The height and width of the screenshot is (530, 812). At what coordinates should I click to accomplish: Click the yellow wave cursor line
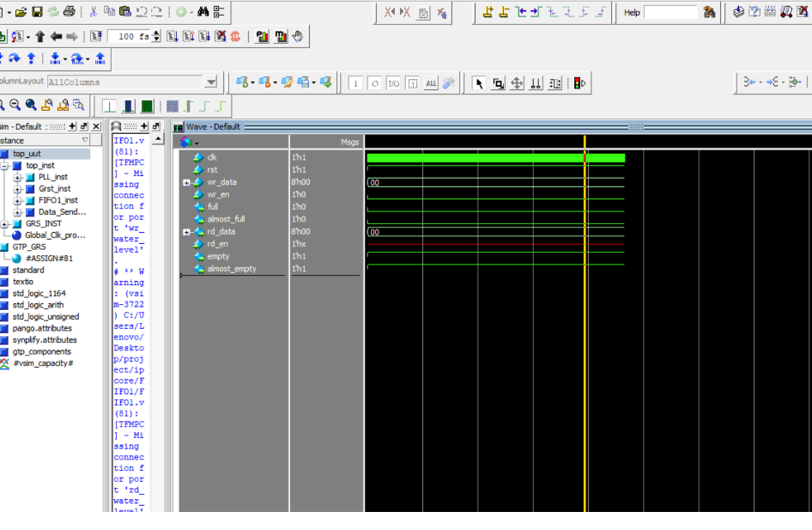tap(585, 324)
